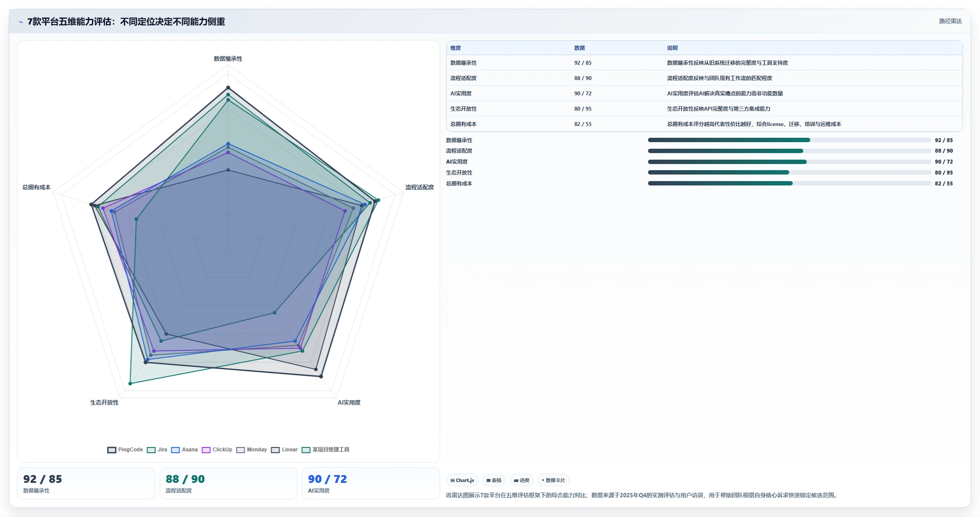Click the 总拥有成本 progress bar
Image resolution: width=980 pixels, height=517 pixels.
tap(789, 183)
